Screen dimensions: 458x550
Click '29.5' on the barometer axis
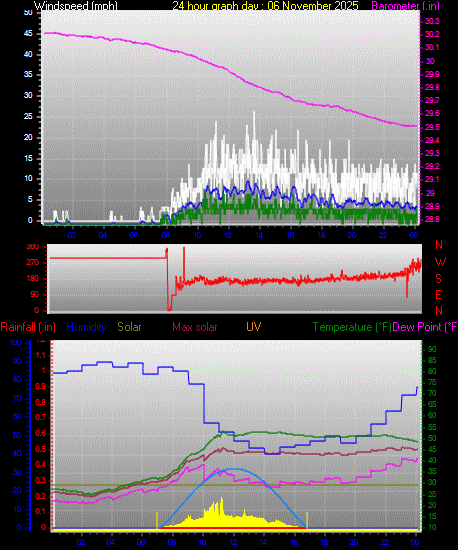(x=432, y=127)
